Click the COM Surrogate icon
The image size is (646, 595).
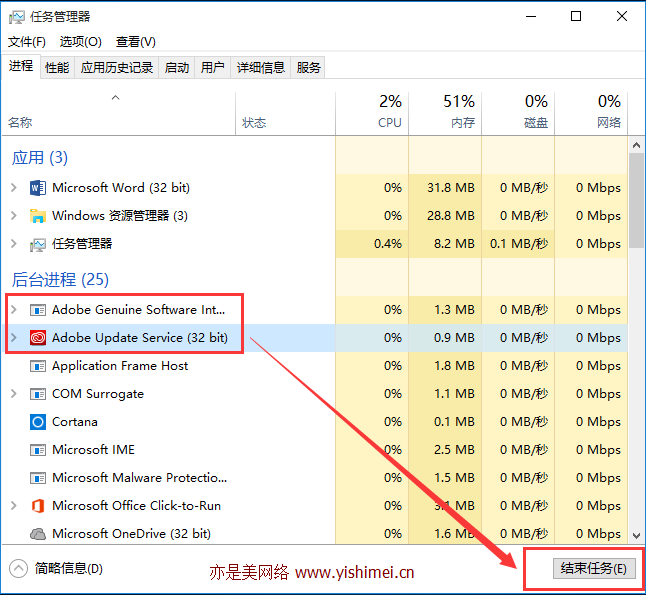(38, 394)
